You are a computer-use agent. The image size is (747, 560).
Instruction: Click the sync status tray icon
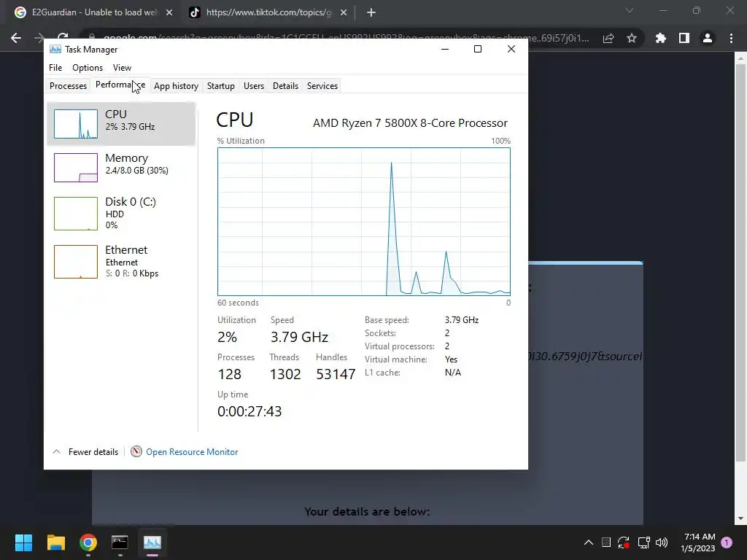(624, 542)
